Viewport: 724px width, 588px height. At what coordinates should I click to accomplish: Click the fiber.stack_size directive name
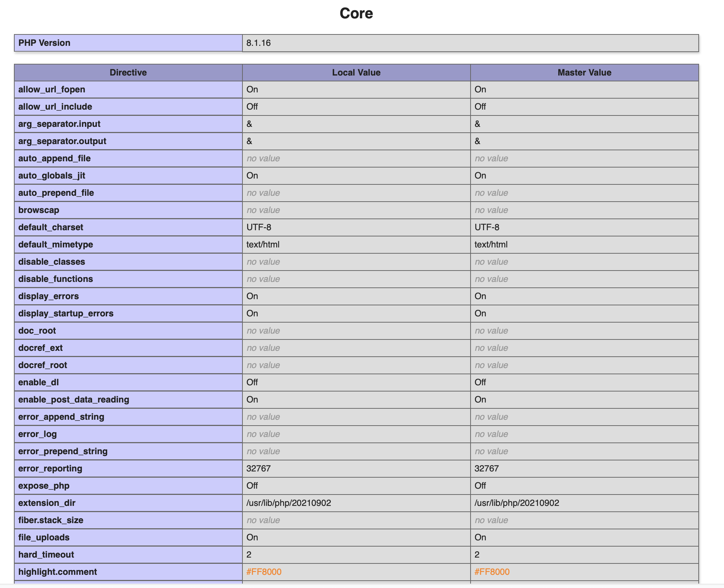51,520
